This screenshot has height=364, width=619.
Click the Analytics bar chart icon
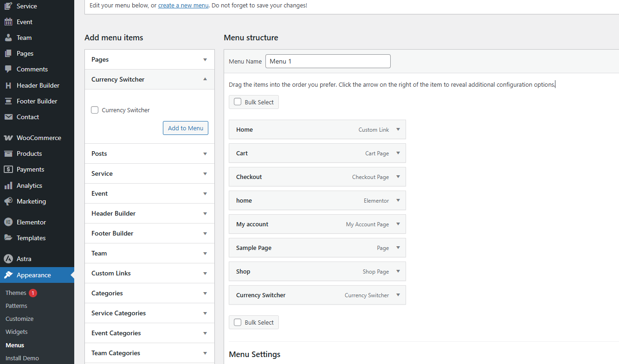click(x=8, y=185)
